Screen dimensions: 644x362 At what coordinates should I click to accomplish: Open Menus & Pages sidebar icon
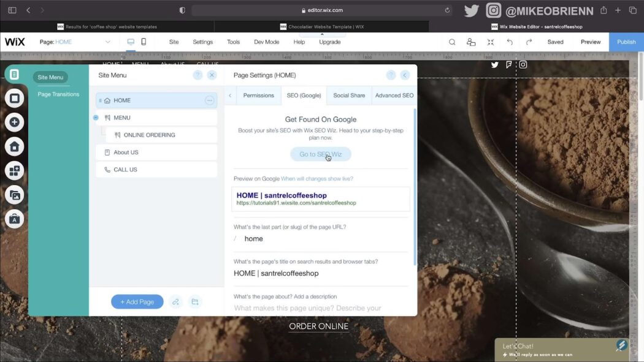14,74
